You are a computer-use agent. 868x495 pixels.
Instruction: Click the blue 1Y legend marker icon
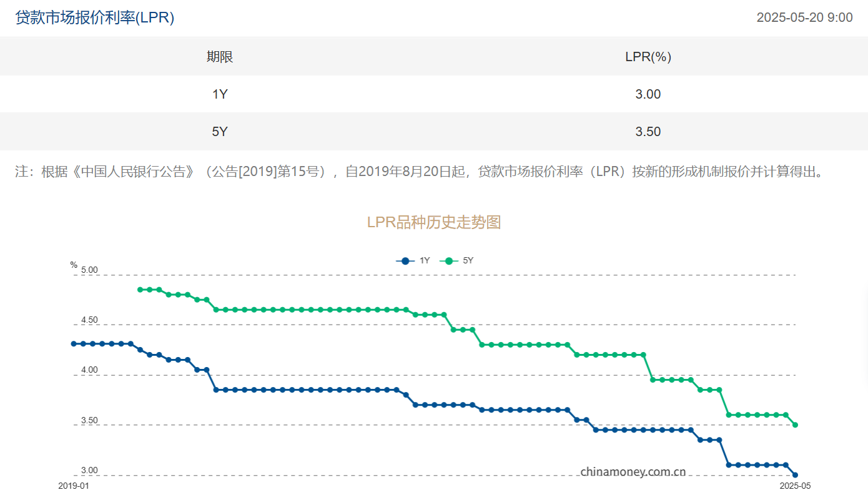coord(405,261)
